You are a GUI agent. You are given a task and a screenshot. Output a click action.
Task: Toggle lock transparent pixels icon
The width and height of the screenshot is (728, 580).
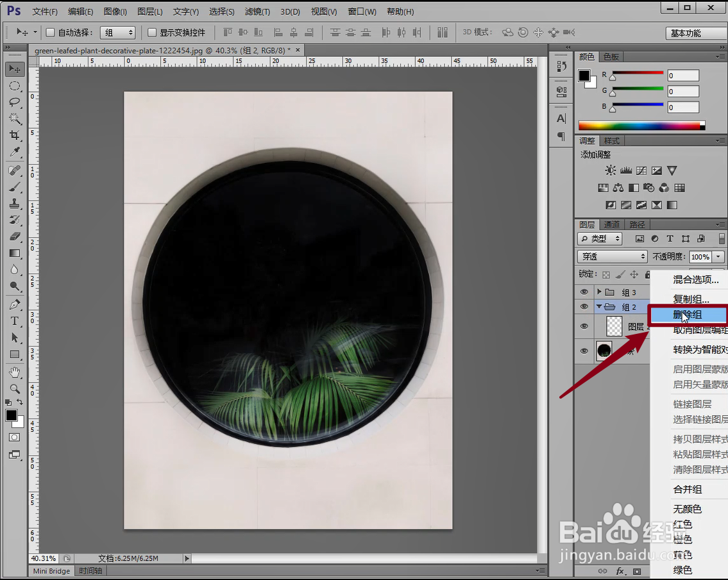(x=606, y=275)
